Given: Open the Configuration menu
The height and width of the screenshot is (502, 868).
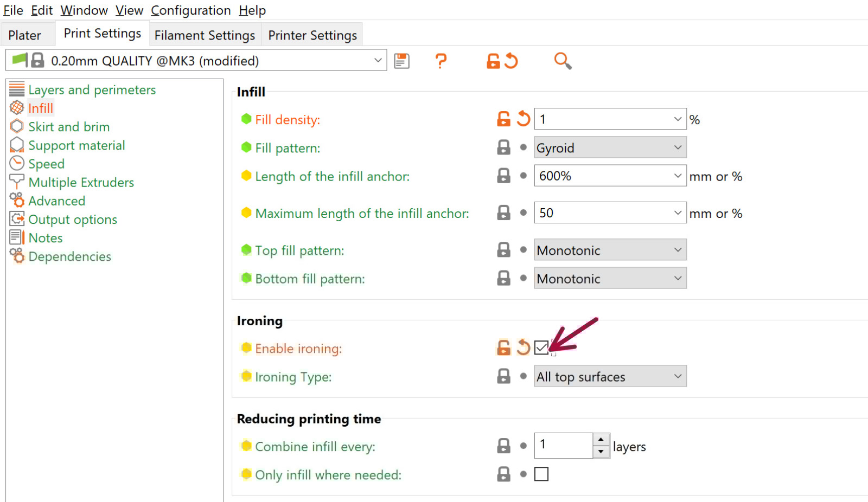Looking at the screenshot, I should tap(190, 10).
